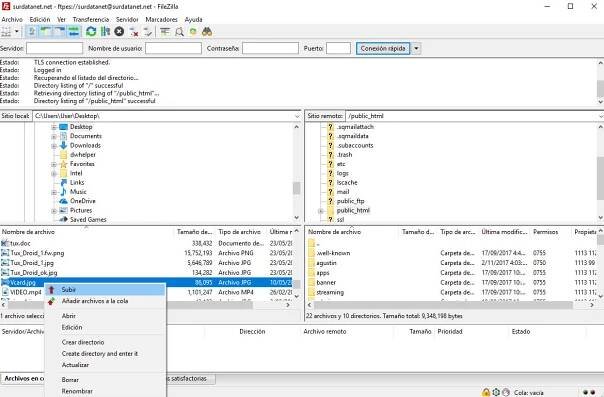Choose Subir from the context menu
This screenshot has height=397, width=604.
click(x=105, y=290)
